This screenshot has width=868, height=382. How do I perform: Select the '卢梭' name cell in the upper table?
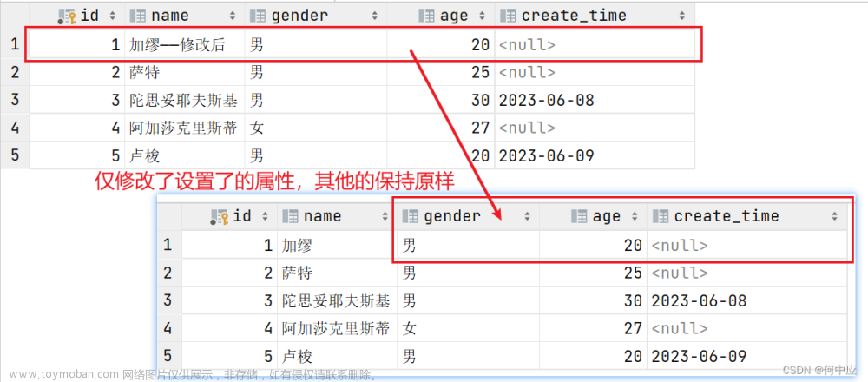click(185, 155)
